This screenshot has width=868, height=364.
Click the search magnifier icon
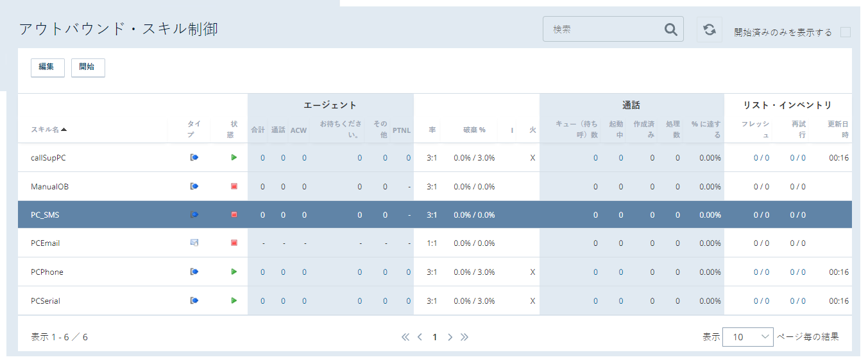(x=670, y=30)
